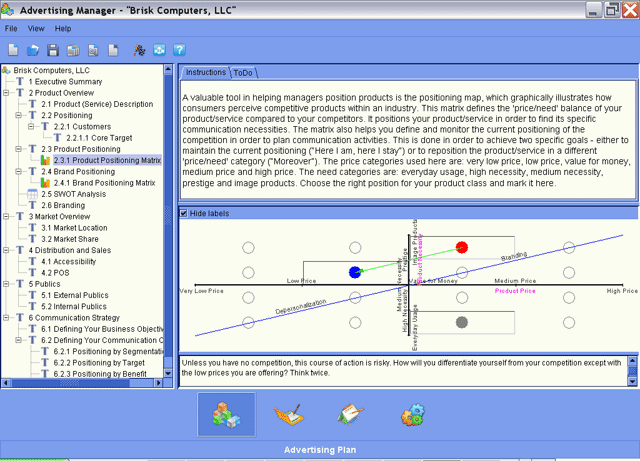Open the bottom notepad-with-pencil module icon
This screenshot has width=640, height=461.
click(x=350, y=414)
